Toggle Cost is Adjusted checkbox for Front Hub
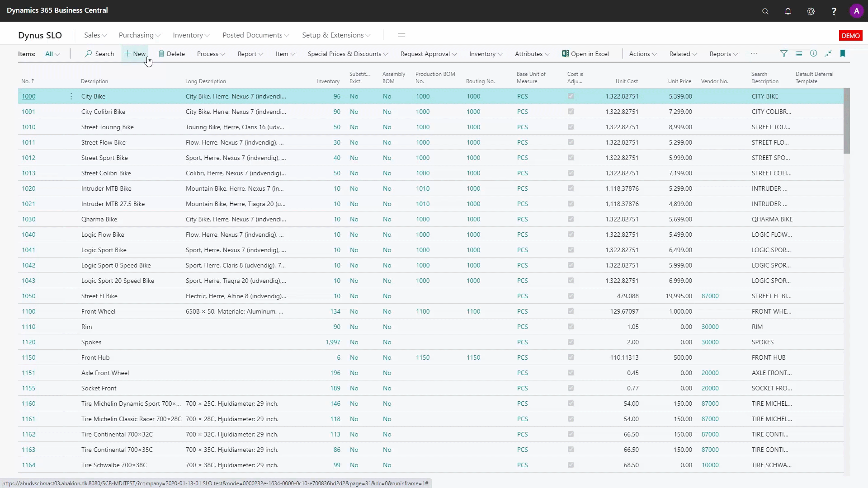 tap(571, 357)
